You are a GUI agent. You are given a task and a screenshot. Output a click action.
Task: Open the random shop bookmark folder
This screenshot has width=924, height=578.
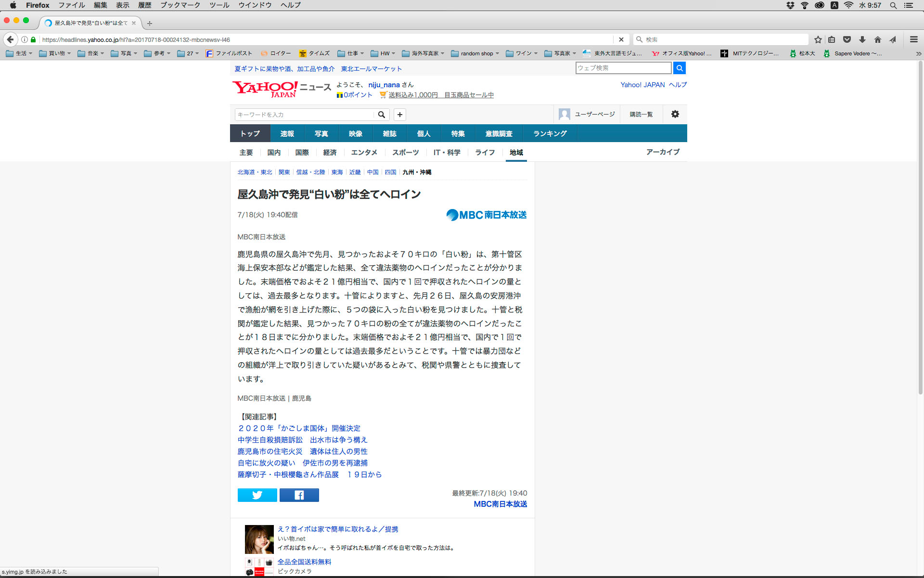pos(475,53)
